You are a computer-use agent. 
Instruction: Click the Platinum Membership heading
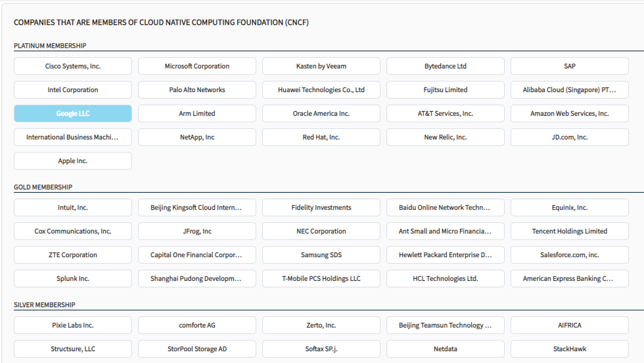coord(50,45)
